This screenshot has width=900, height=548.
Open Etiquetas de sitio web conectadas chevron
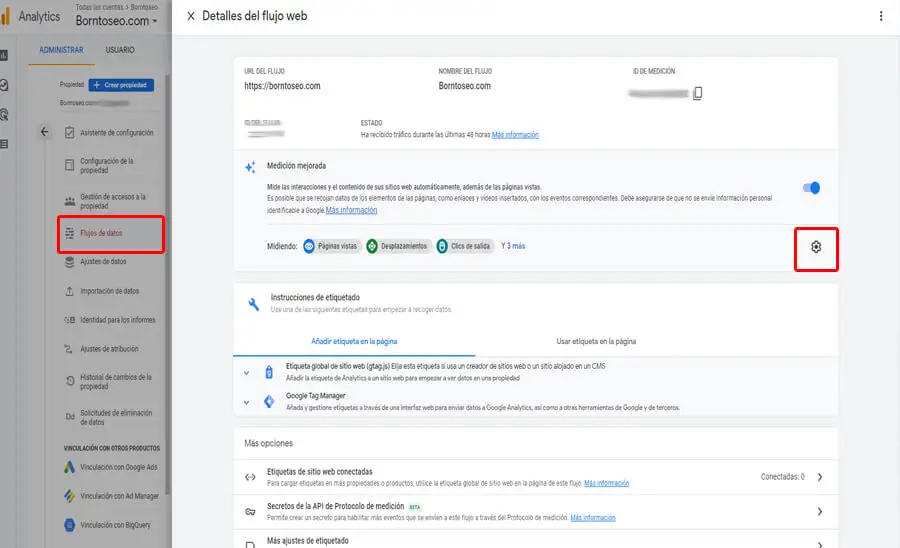coord(820,477)
